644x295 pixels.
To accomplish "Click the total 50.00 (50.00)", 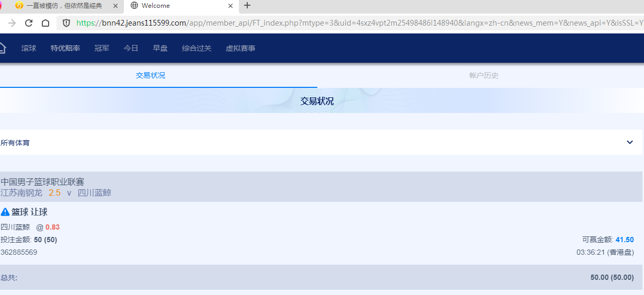I will (612, 277).
